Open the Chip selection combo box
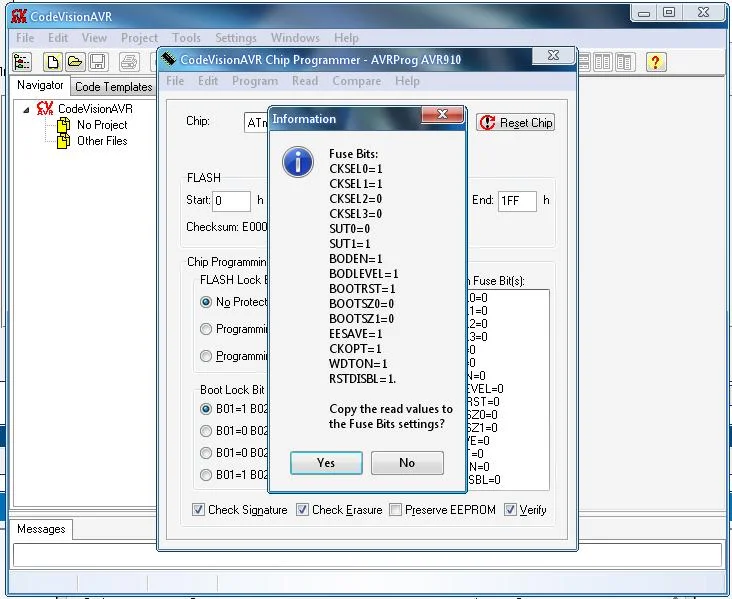This screenshot has width=732, height=599. click(x=256, y=123)
